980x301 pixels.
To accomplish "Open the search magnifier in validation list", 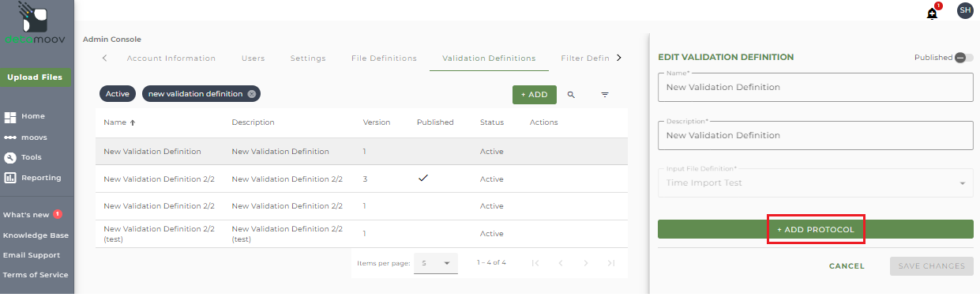I will pos(571,95).
